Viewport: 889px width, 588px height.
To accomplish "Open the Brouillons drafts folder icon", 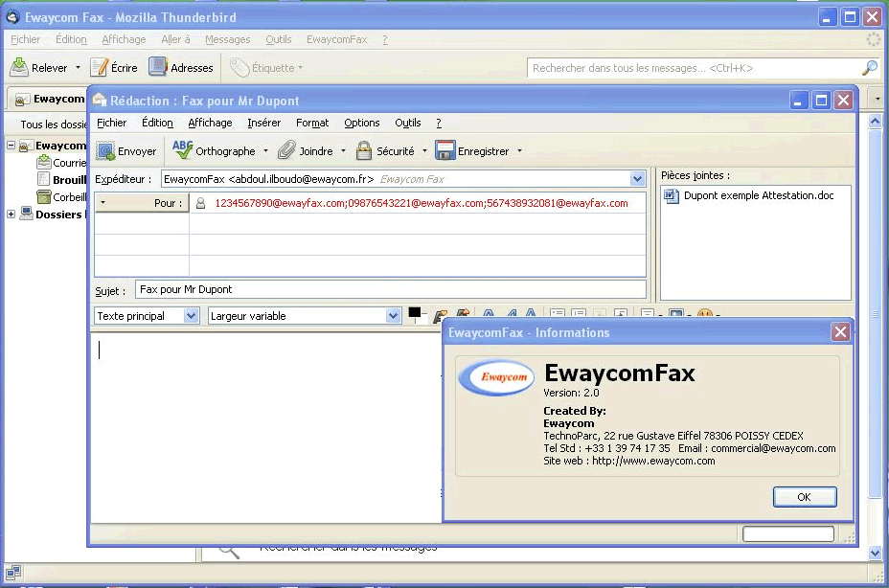I will pyautogui.click(x=44, y=180).
